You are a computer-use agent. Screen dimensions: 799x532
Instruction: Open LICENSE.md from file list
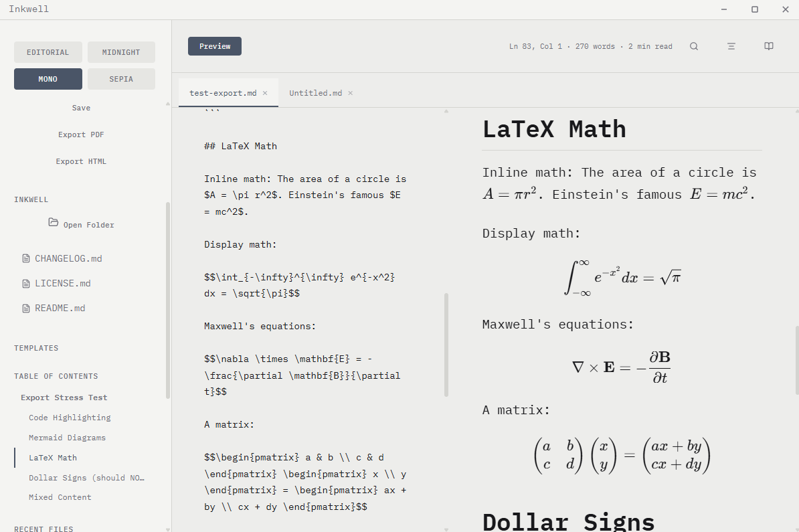coord(63,283)
